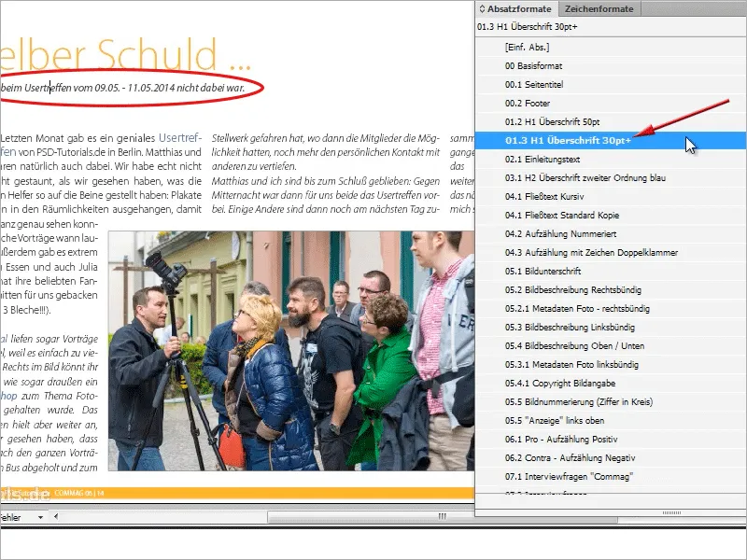
Task: Select 05.4.1 Copyright Bildangabe style
Action: pos(611,383)
